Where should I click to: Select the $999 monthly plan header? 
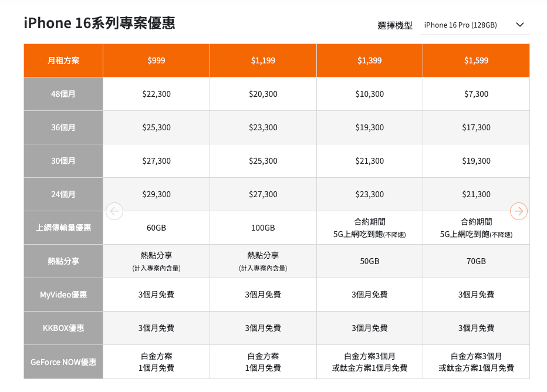click(x=156, y=60)
